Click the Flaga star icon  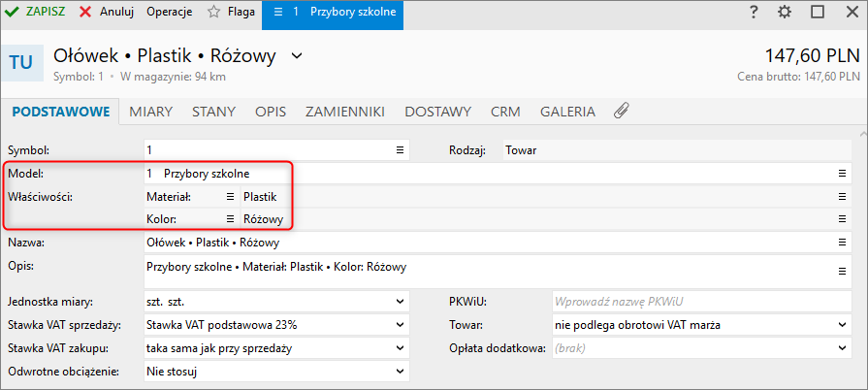[214, 13]
